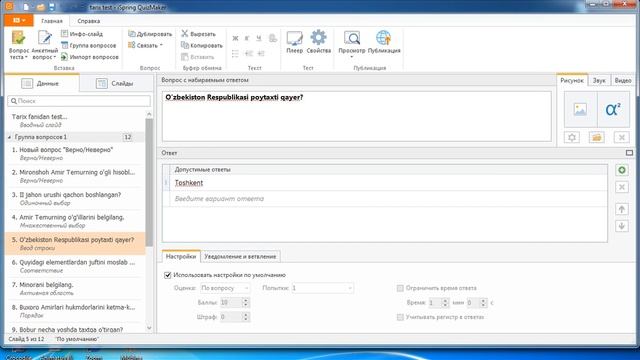
Task: Open the Оценка dropdown
Action: [x=225, y=288]
